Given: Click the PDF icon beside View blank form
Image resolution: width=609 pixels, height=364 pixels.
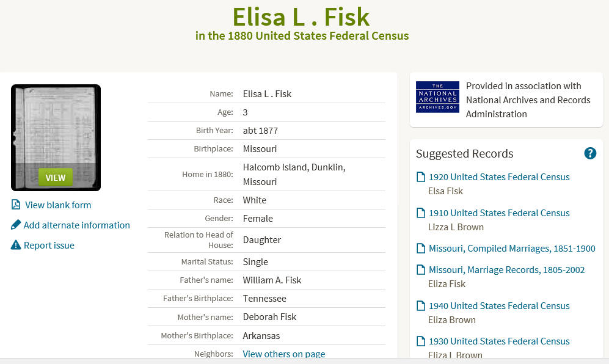Looking at the screenshot, I should 16,205.
